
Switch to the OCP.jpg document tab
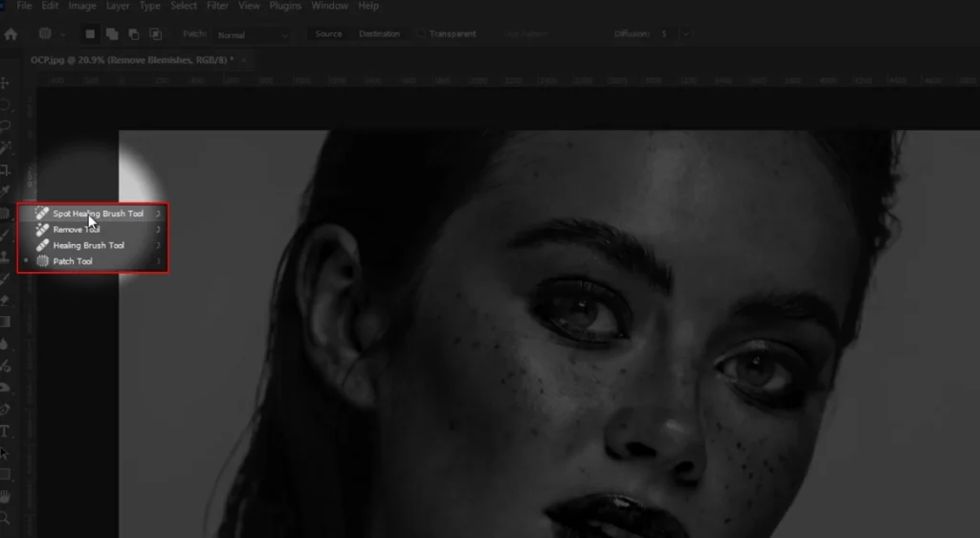(x=132, y=60)
